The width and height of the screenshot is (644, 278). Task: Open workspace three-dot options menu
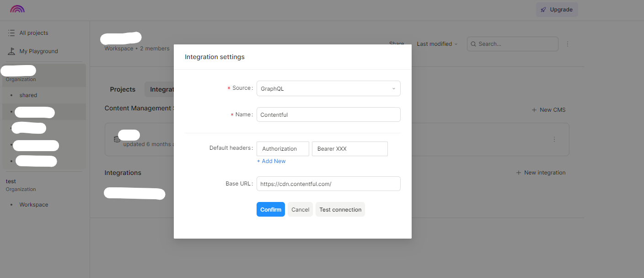pos(568,44)
